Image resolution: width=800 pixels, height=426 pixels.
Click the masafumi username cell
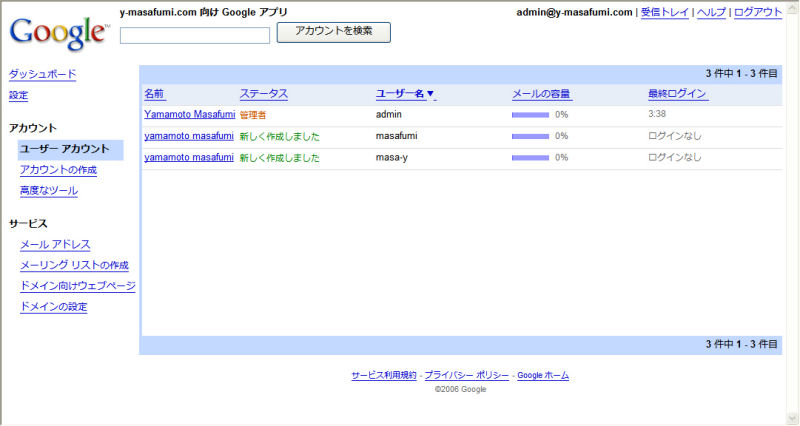396,136
